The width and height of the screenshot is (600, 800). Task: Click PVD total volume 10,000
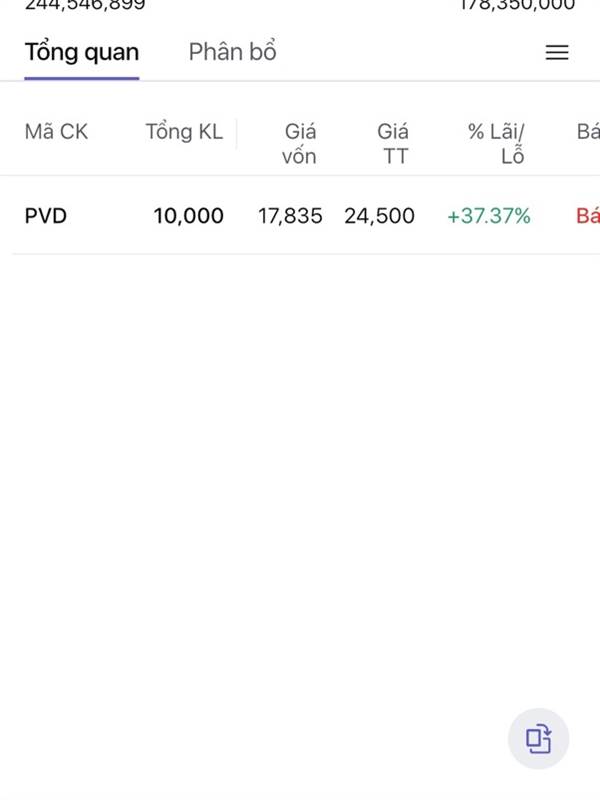pos(189,215)
